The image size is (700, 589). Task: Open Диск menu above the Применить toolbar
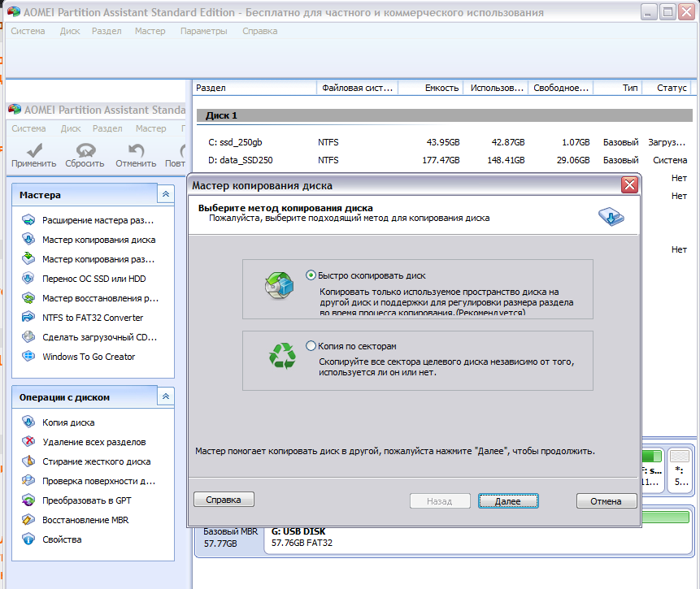coord(71,128)
